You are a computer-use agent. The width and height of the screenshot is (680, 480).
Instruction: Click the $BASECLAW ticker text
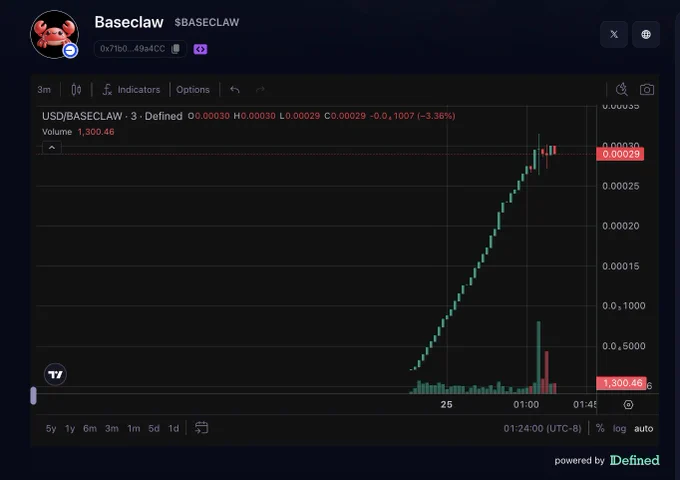(206, 22)
